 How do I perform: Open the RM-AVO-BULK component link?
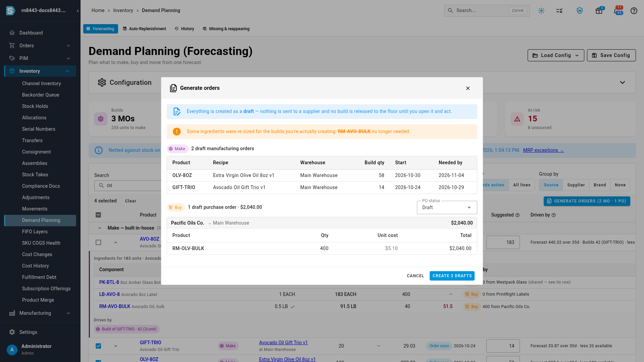115,306
